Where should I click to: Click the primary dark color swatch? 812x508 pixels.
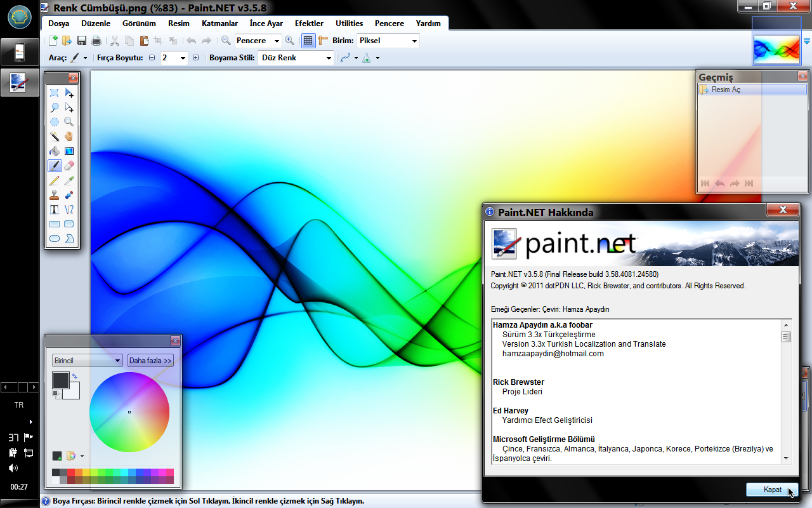(60, 380)
